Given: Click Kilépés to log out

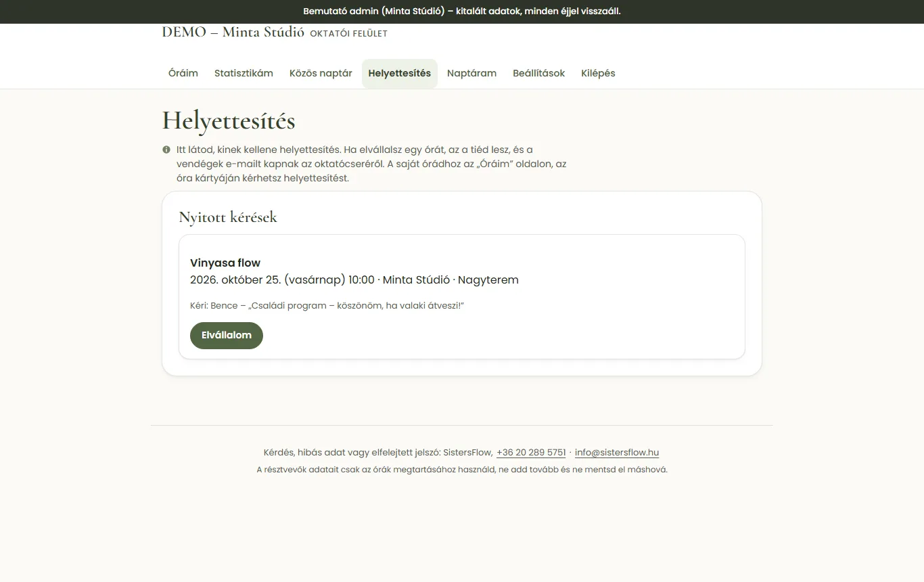Looking at the screenshot, I should tap(598, 73).
